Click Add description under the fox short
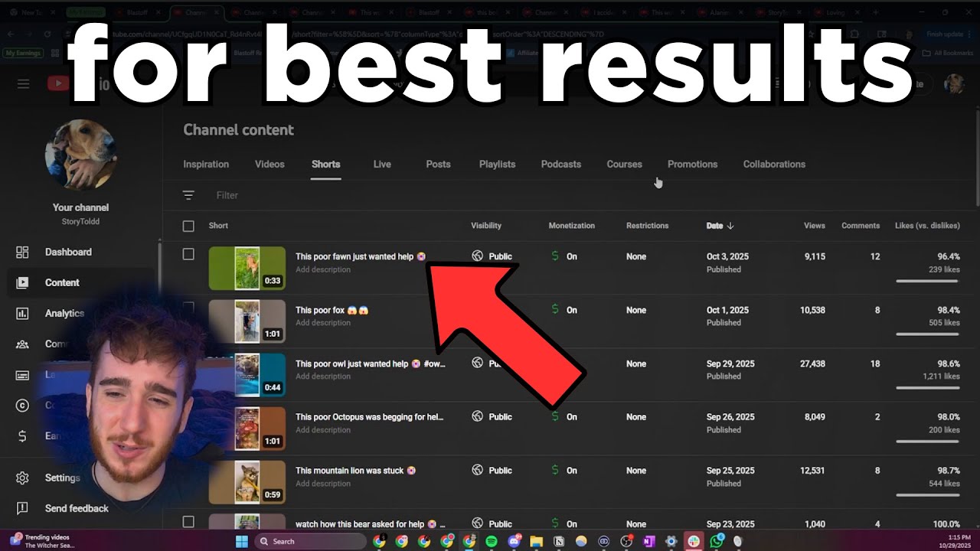Viewport: 980px width, 551px height. pyautogui.click(x=323, y=323)
